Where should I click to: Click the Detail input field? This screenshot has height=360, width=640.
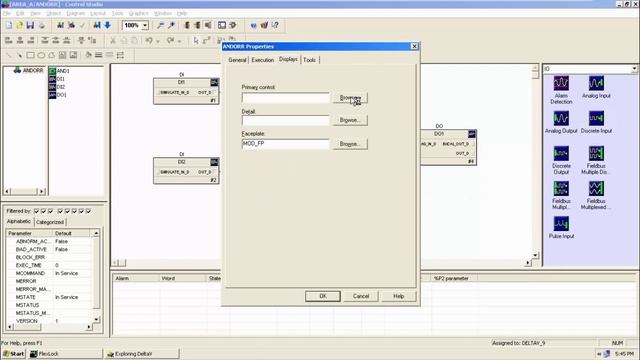click(285, 120)
